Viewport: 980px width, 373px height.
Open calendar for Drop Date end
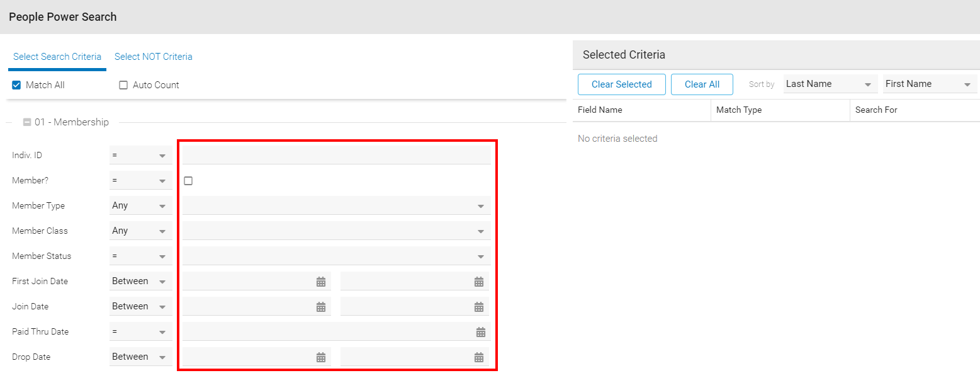click(479, 357)
